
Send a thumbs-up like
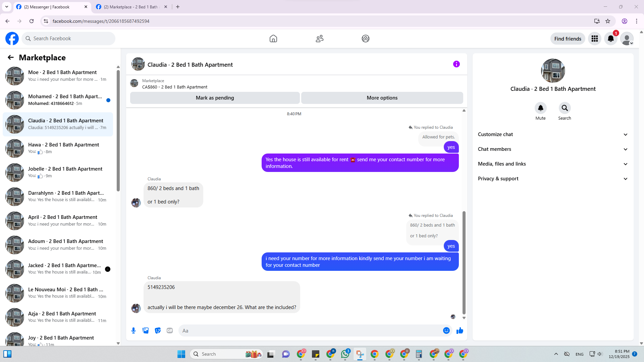(x=460, y=330)
